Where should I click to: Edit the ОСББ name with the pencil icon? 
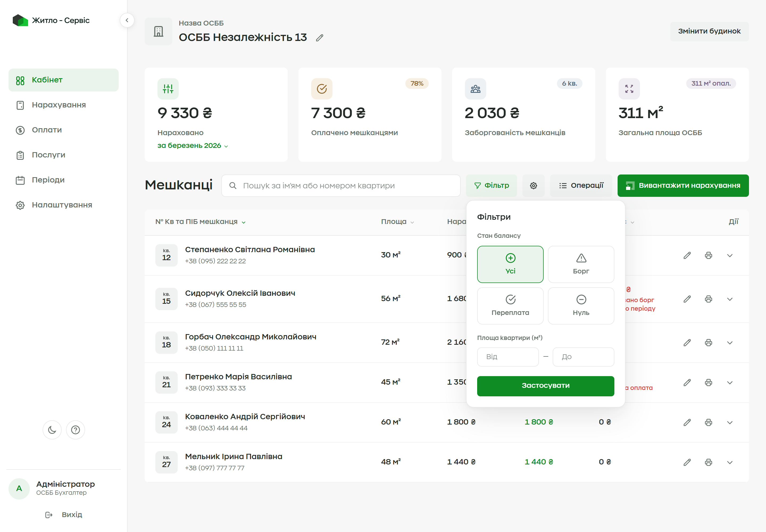pyautogui.click(x=319, y=38)
